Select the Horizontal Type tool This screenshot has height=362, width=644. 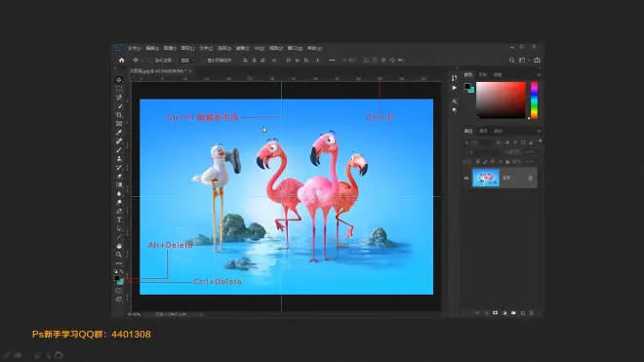(119, 220)
